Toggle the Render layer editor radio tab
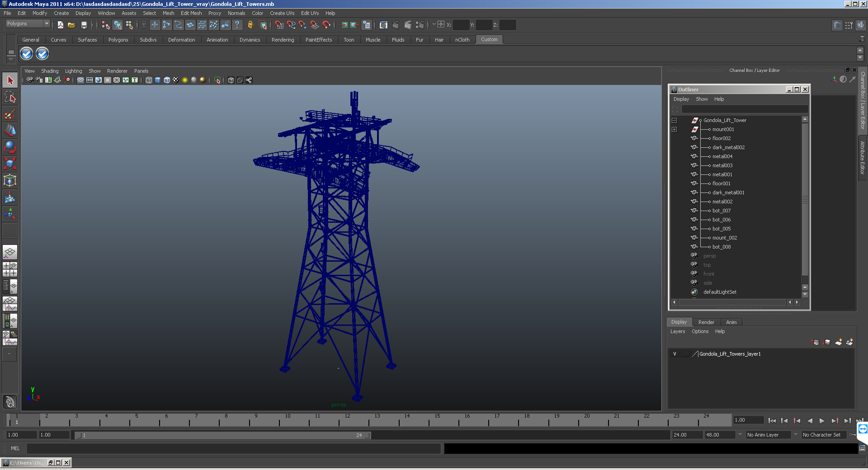This screenshot has height=470, width=868. (x=706, y=322)
